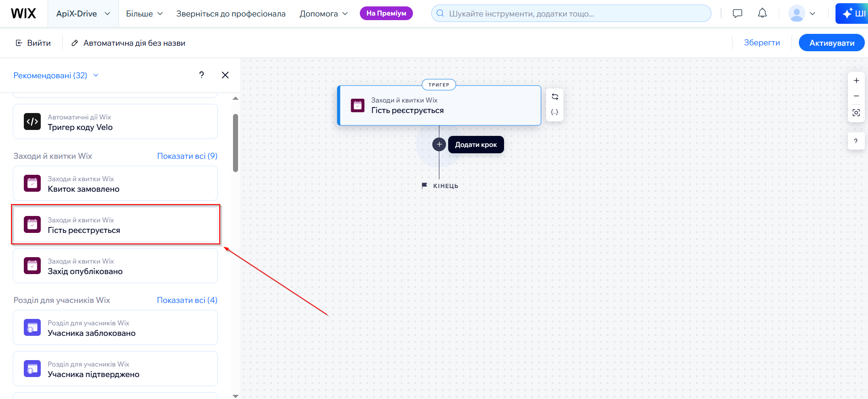Show all 4 Розділ для учасників triggers
The width and height of the screenshot is (868, 399).
coord(187,300)
